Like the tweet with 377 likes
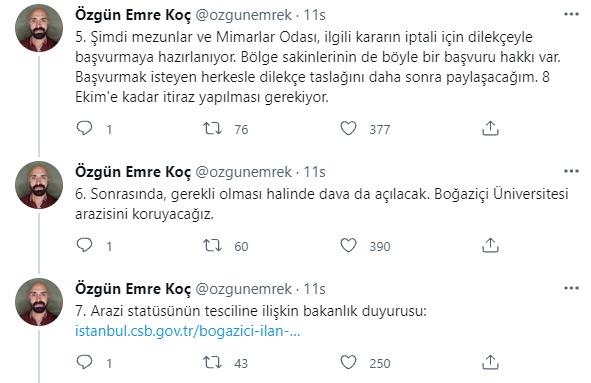 348,128
